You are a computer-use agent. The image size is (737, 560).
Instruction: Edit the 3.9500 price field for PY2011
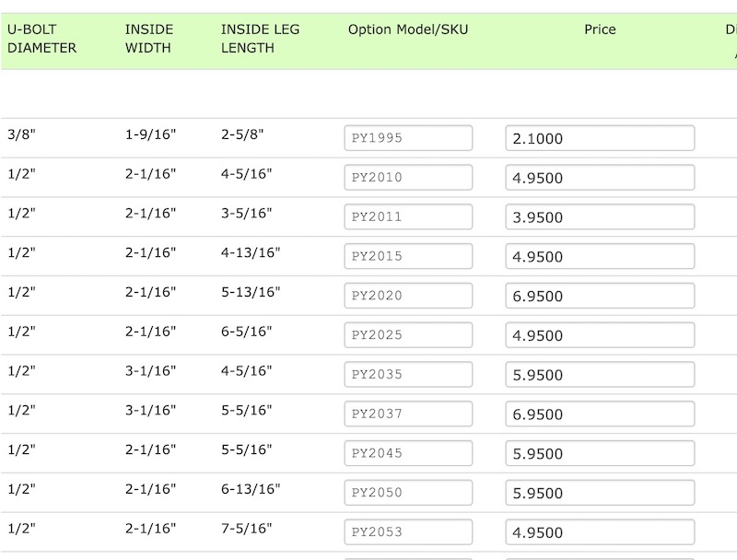600,217
